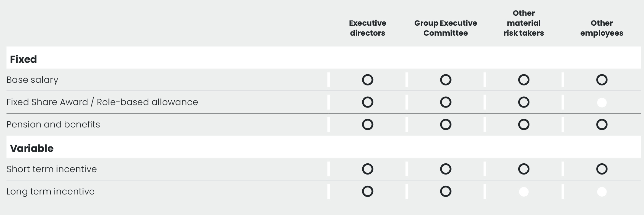Click empty white dot for Fixed Share Award, Other employees
The image size is (644, 215).
point(602,103)
